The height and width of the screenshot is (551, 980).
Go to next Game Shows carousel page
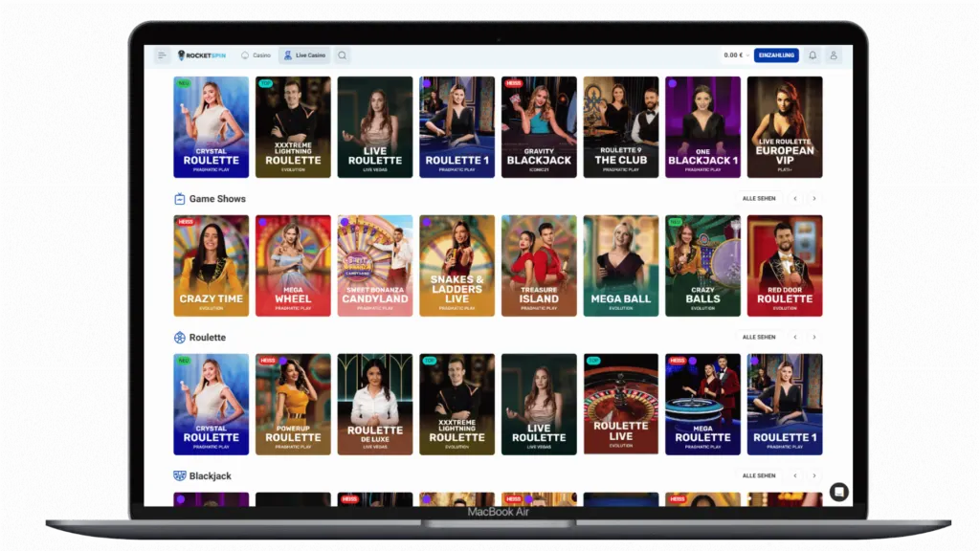813,199
